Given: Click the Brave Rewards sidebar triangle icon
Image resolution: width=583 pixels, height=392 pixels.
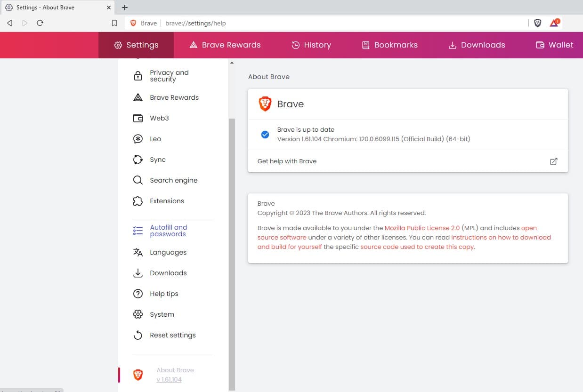Looking at the screenshot, I should pyautogui.click(x=138, y=97).
